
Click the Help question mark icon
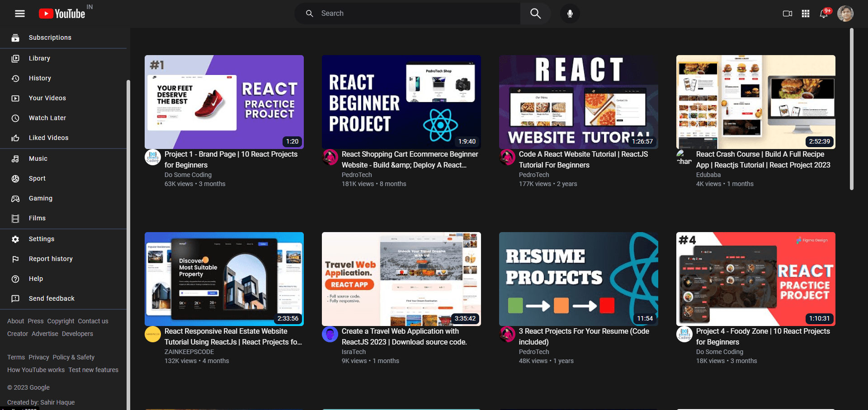click(15, 279)
